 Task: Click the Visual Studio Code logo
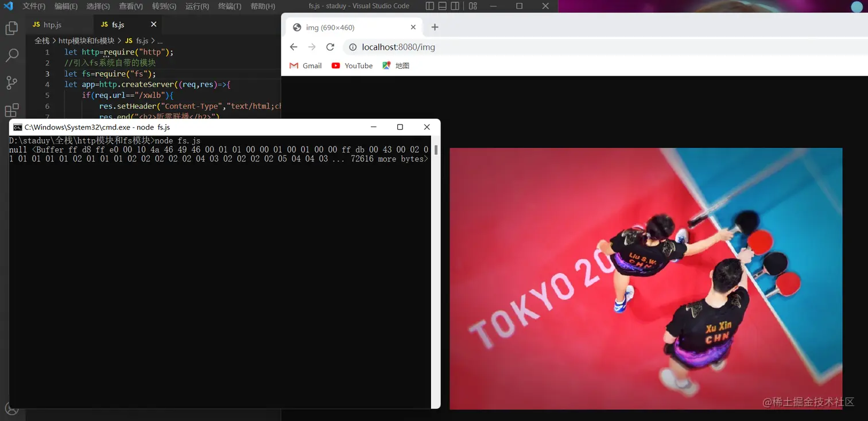point(8,6)
